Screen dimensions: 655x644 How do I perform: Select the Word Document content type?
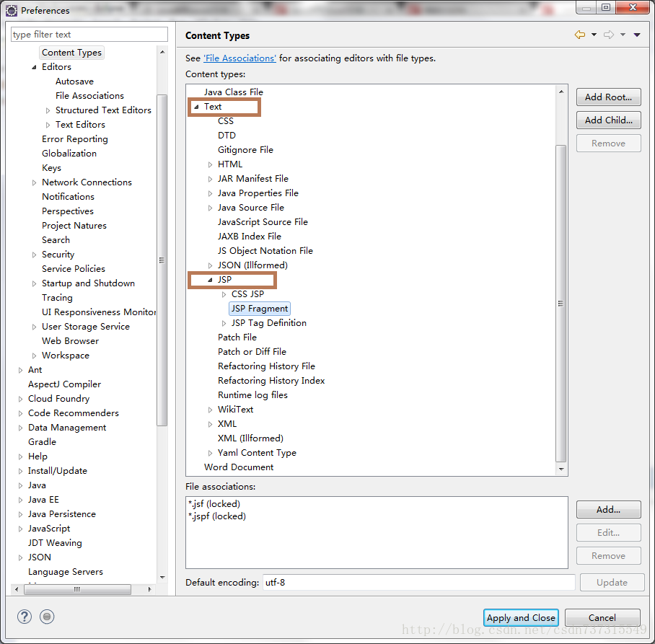coord(239,467)
